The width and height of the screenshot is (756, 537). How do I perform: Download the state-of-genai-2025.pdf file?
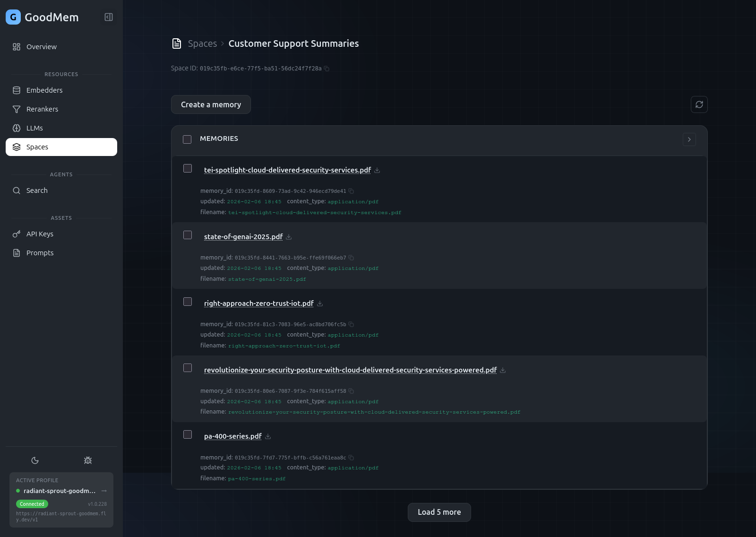click(289, 237)
